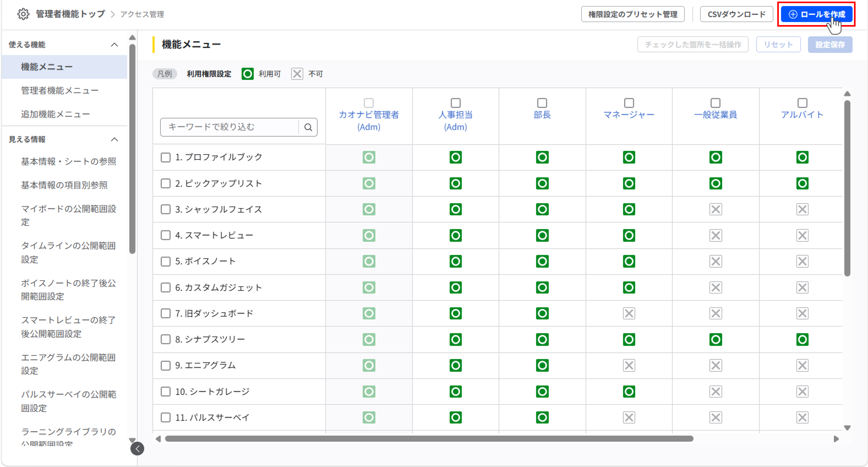Check the 部長 column checkbox

click(x=542, y=103)
